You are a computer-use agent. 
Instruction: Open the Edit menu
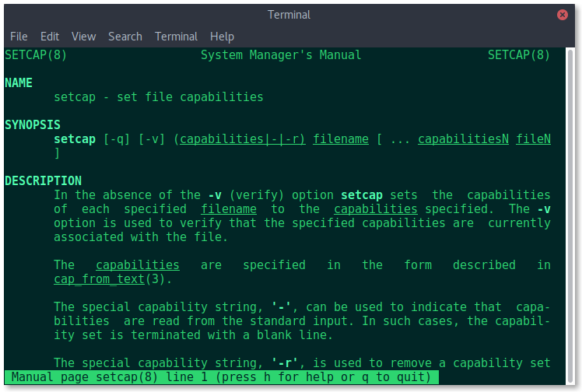(50, 37)
